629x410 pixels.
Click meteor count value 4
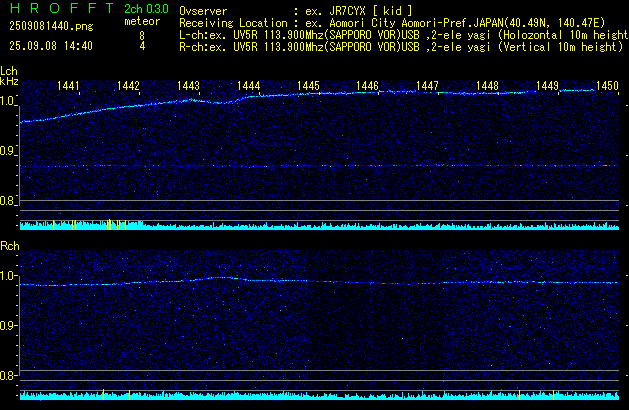pyautogui.click(x=142, y=46)
